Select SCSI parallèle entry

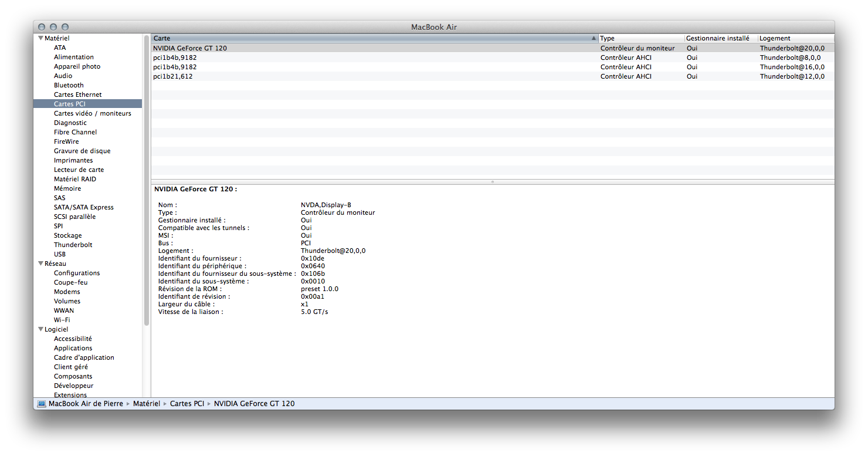pyautogui.click(x=75, y=217)
